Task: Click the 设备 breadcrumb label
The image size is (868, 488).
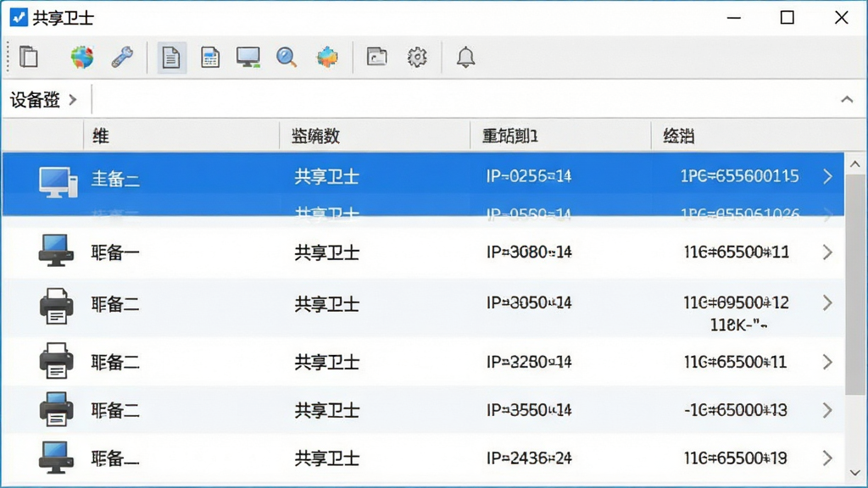Action: [x=35, y=100]
